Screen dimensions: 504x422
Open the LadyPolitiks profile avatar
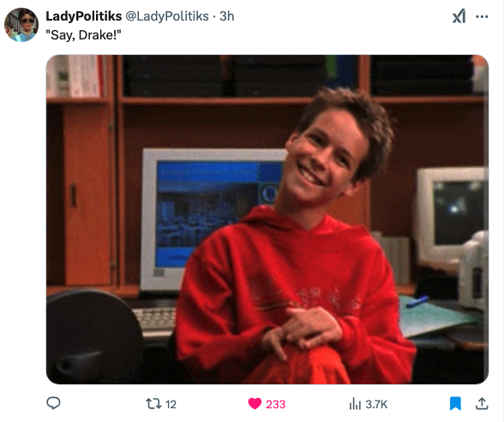[x=21, y=25]
